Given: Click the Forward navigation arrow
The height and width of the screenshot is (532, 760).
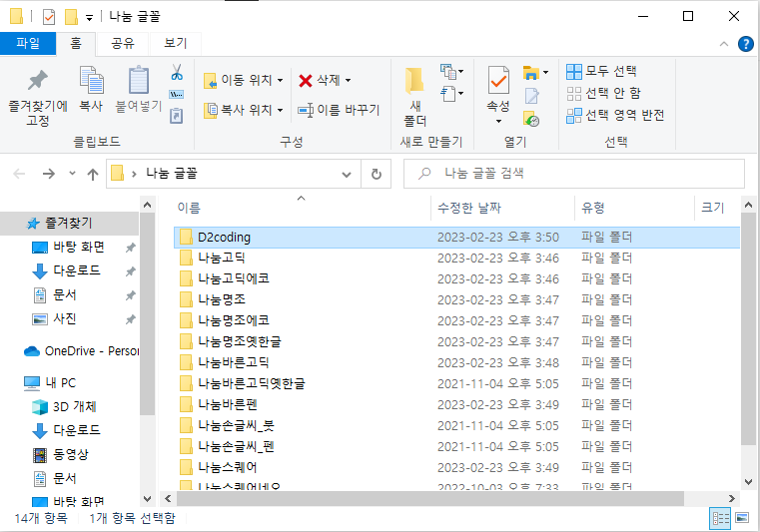Looking at the screenshot, I should (x=49, y=174).
